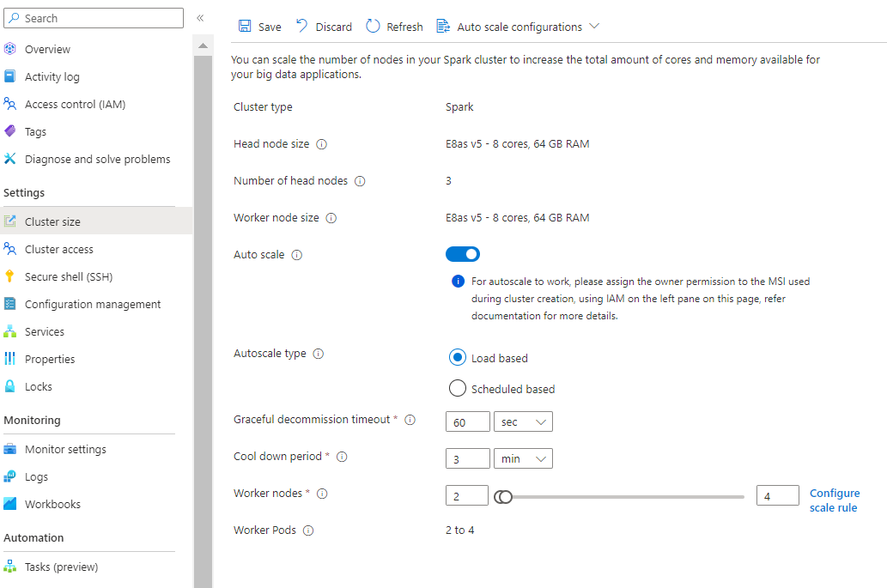Collapse the sidebar with double chevron
Viewport: 887px width, 588px height.
coord(200,18)
